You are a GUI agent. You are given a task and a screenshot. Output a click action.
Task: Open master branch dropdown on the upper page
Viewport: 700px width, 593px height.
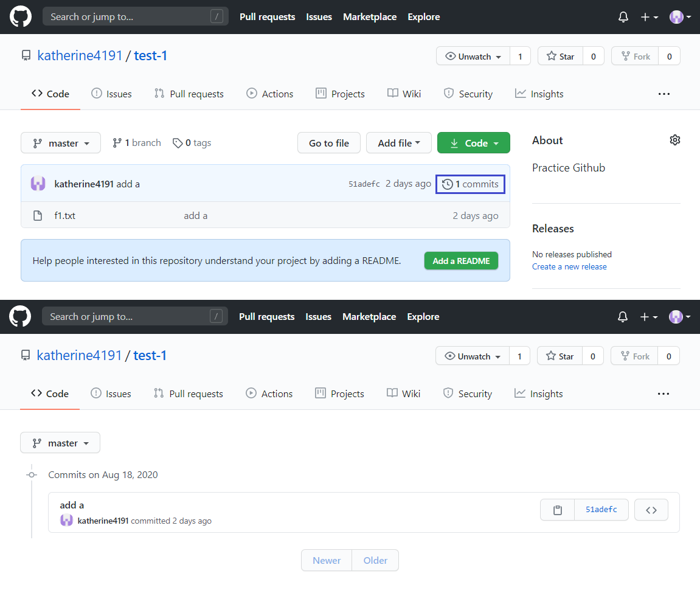point(61,143)
